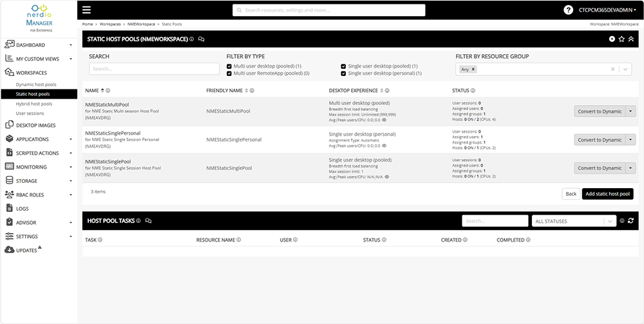Sort by the Desktop Experience column arrows
The image size is (644, 324).
coord(381,90)
